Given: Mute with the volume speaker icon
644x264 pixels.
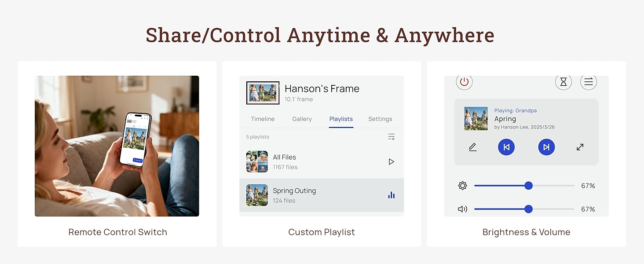Looking at the screenshot, I should point(462,209).
